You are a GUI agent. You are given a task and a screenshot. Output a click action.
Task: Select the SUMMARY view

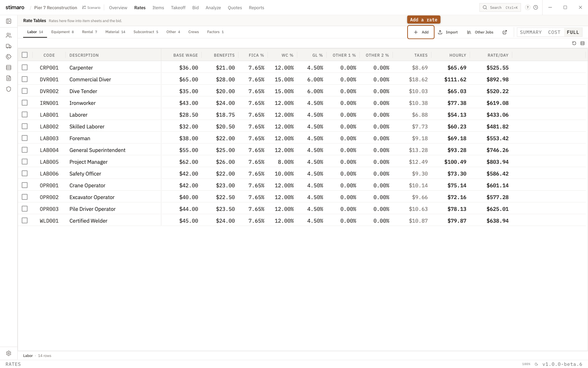coord(531,32)
